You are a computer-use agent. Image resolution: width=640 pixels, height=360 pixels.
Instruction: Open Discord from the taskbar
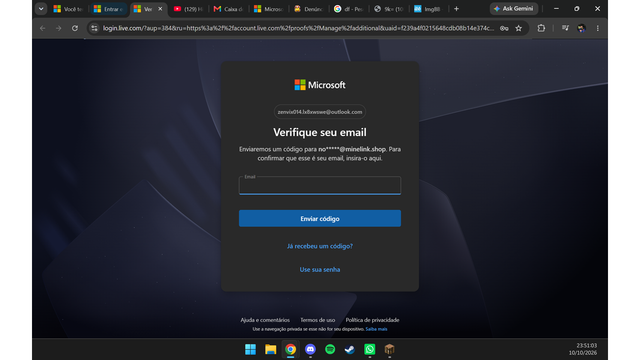pos(310,349)
